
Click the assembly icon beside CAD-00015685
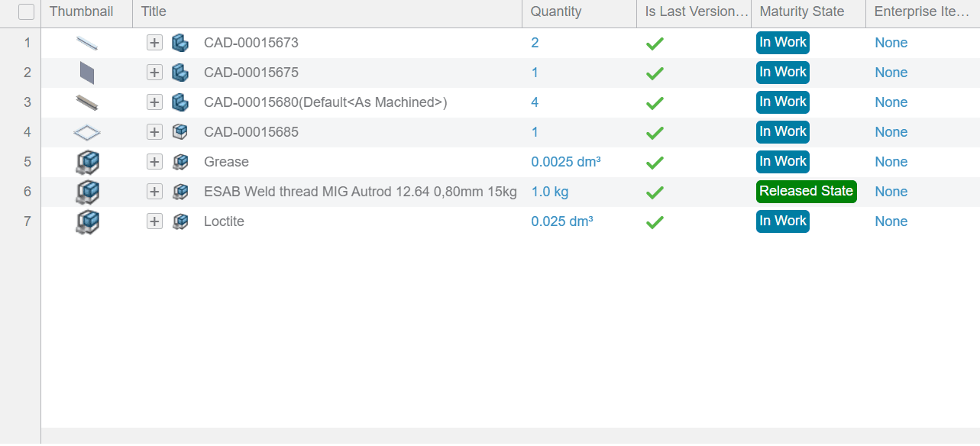(180, 132)
